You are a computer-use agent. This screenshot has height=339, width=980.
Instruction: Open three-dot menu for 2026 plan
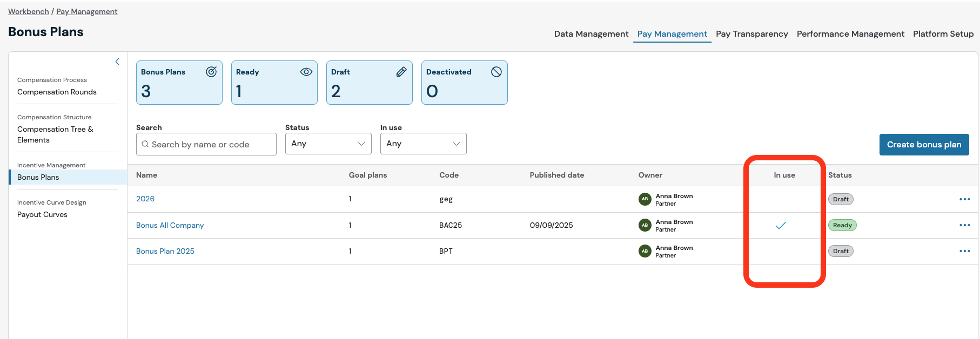coord(964,199)
